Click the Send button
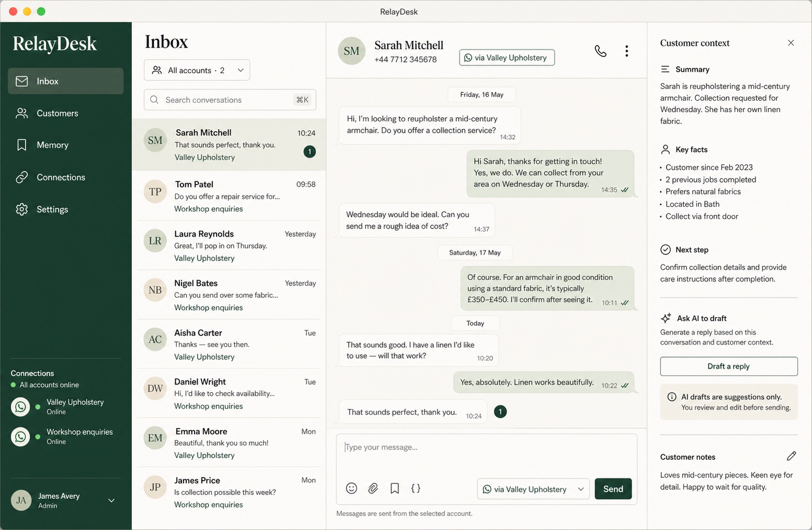 coord(613,489)
